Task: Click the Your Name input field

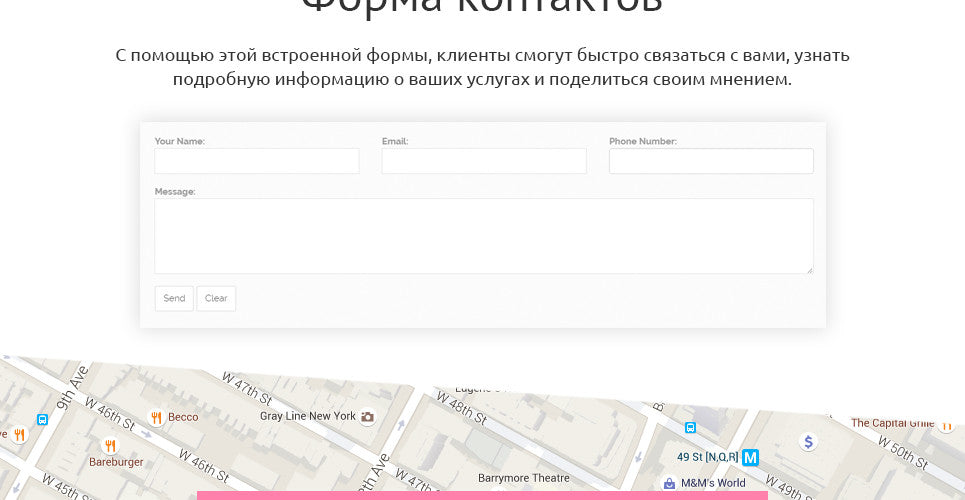Action: 257,161
